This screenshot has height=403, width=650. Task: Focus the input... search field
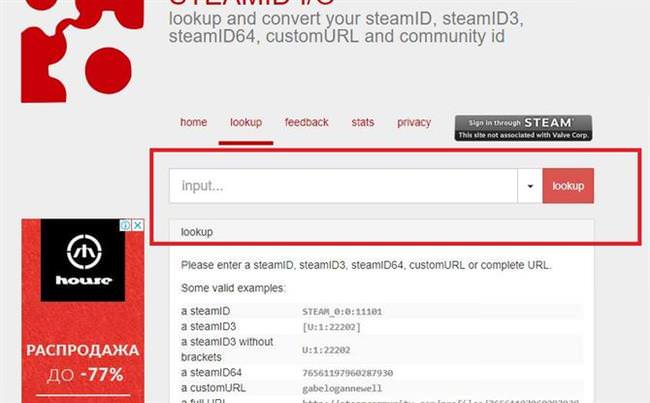(x=343, y=186)
